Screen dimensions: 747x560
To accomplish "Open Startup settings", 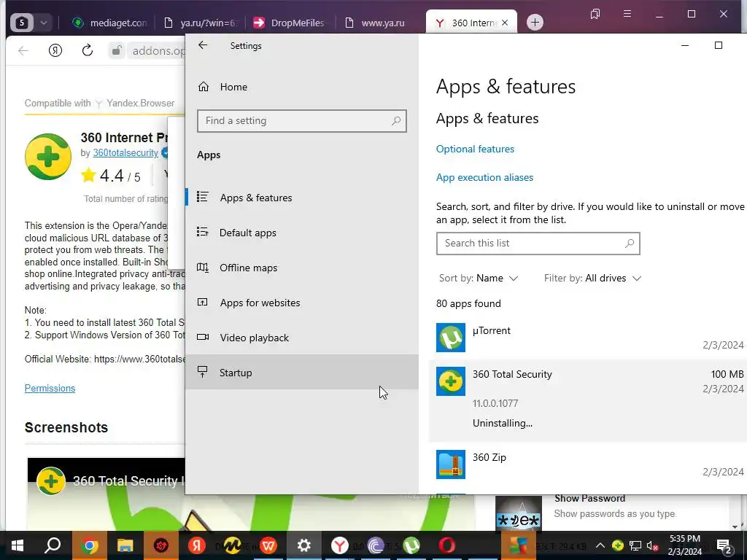I will click(x=302, y=373).
